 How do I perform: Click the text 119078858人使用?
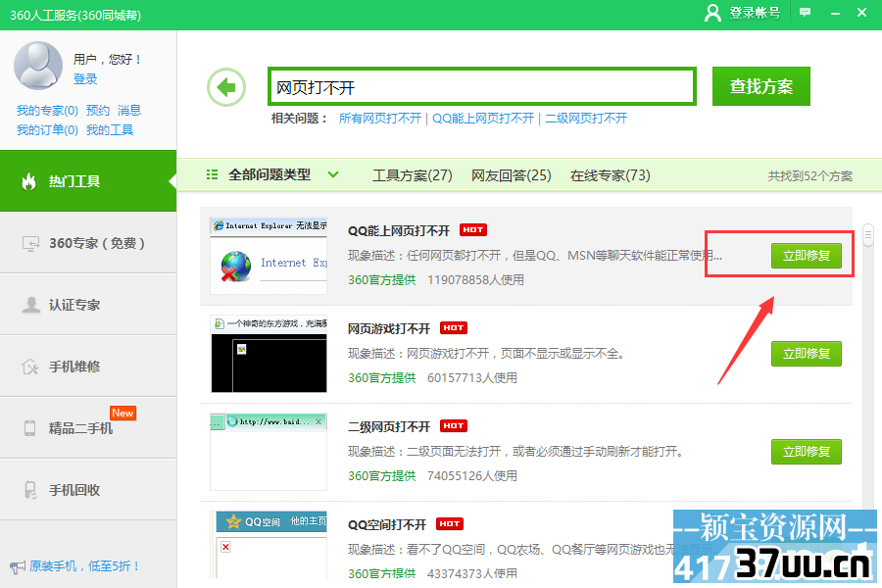475,279
